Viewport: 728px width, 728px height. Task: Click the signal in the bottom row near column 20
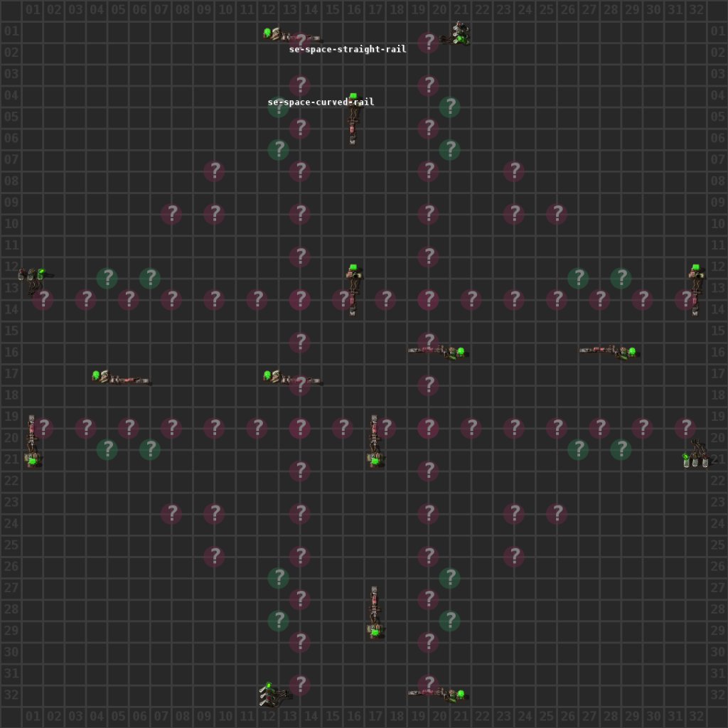pyautogui.click(x=438, y=692)
